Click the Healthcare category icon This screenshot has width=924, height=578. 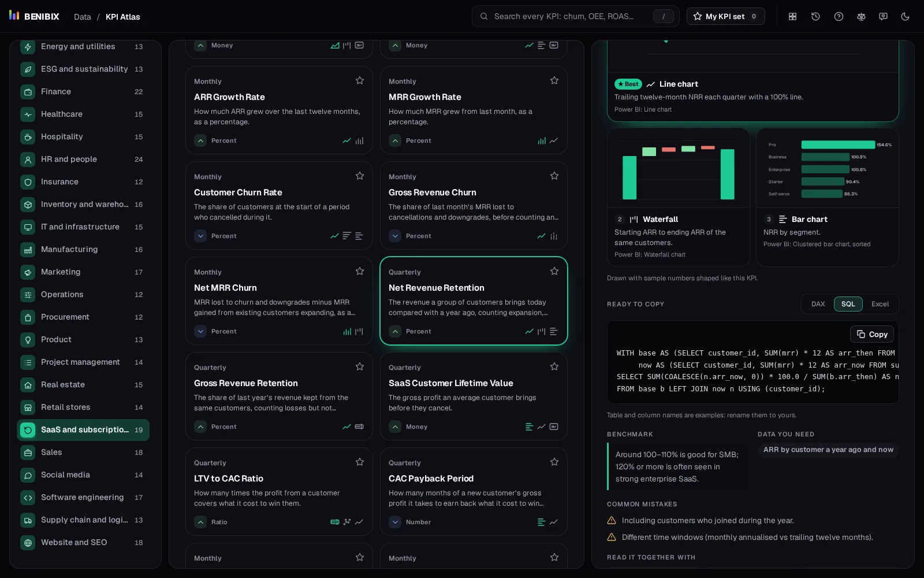tap(28, 114)
